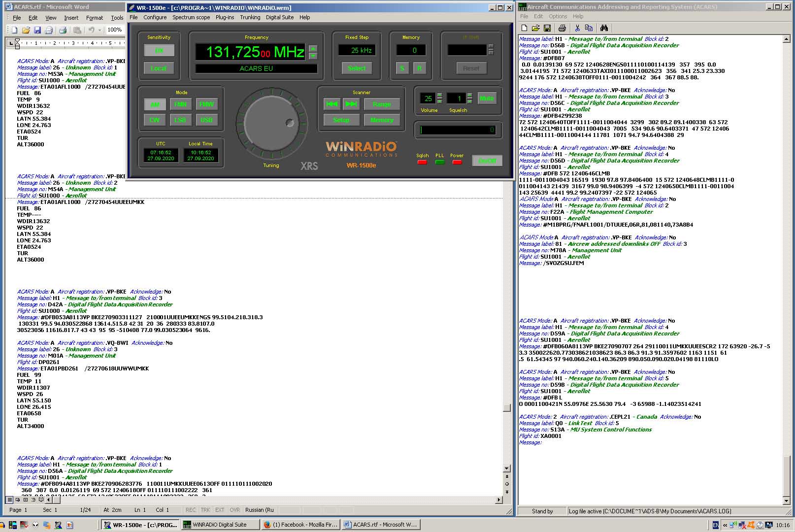Select FMN demodulation mode
Image resolution: width=795 pixels, height=532 pixels.
pyautogui.click(x=180, y=104)
